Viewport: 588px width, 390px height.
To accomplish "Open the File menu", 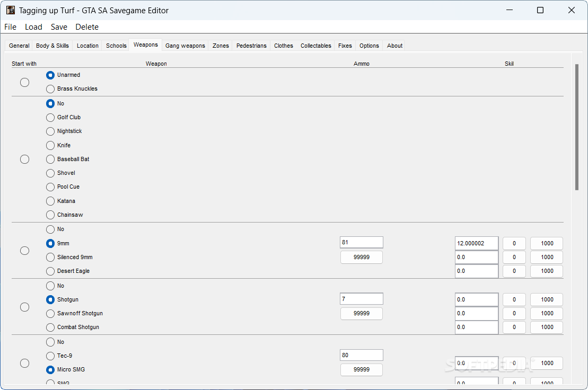I will [x=10, y=27].
